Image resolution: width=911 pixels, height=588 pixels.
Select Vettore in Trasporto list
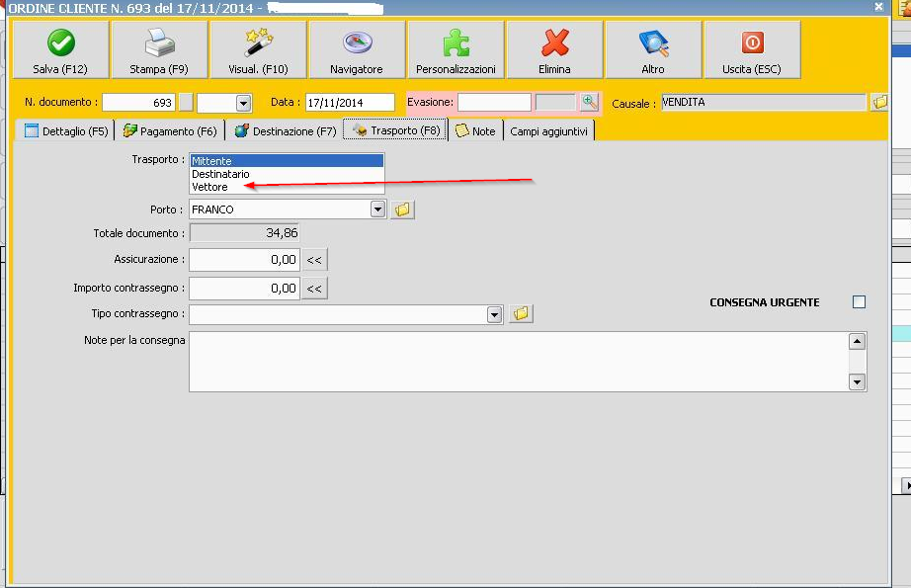point(287,187)
